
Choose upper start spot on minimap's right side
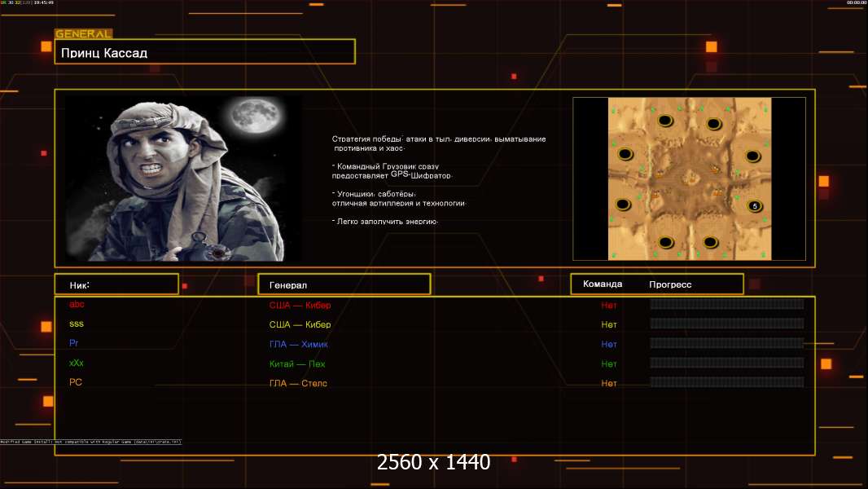(753, 155)
